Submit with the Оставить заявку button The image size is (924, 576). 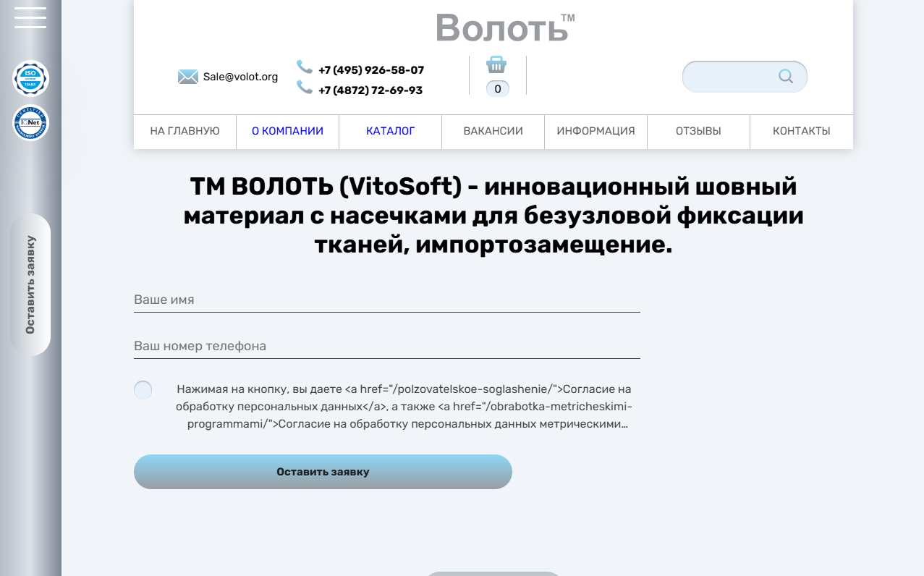pos(323,472)
